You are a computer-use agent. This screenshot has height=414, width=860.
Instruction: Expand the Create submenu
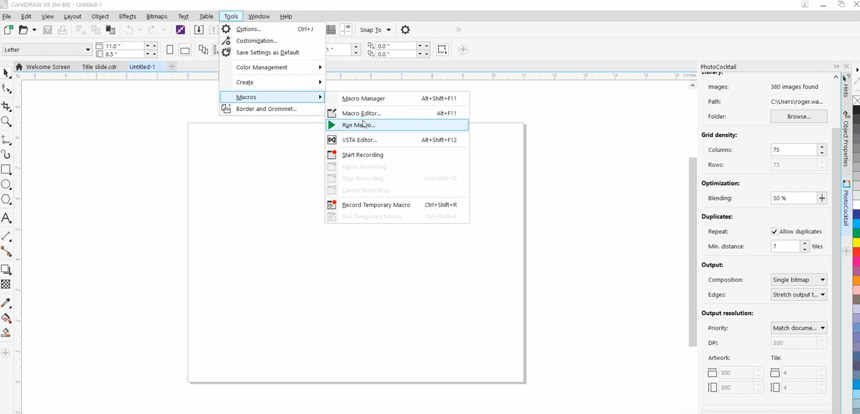272,82
